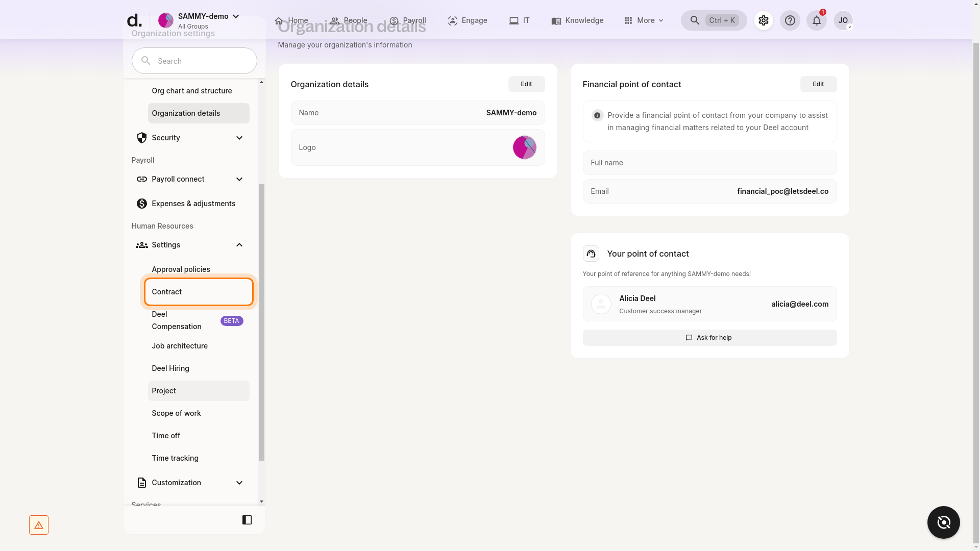The image size is (980, 551).
Task: Expand the Payroll connect chevron
Action: click(x=239, y=179)
